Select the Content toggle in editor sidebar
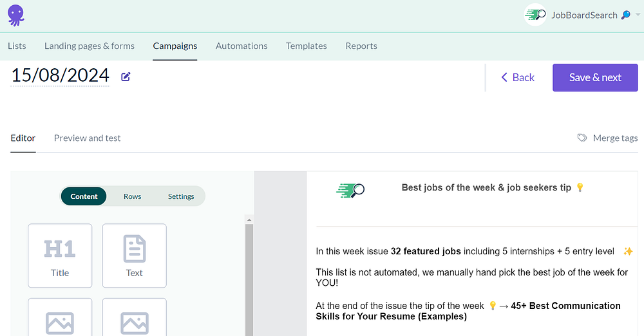The image size is (644, 336). [x=84, y=196]
